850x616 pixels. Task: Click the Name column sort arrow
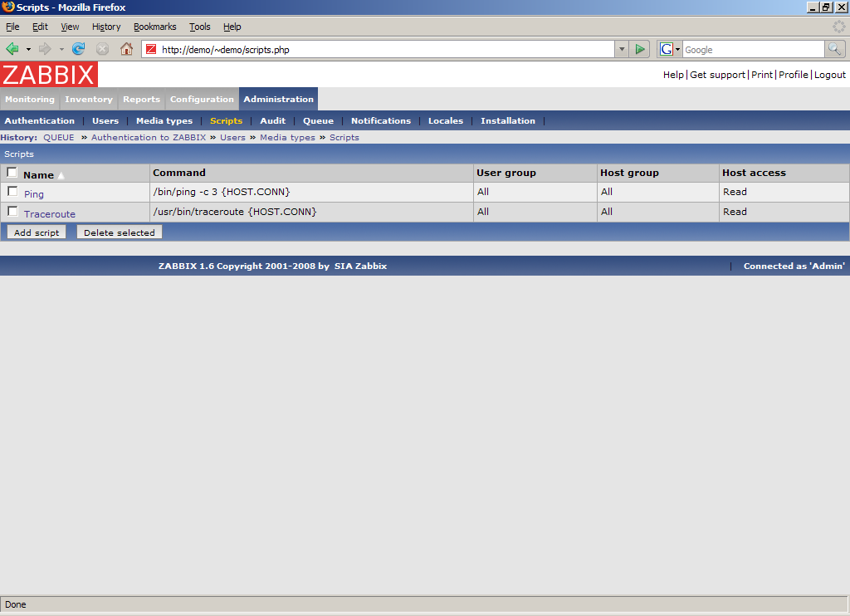tap(61, 176)
